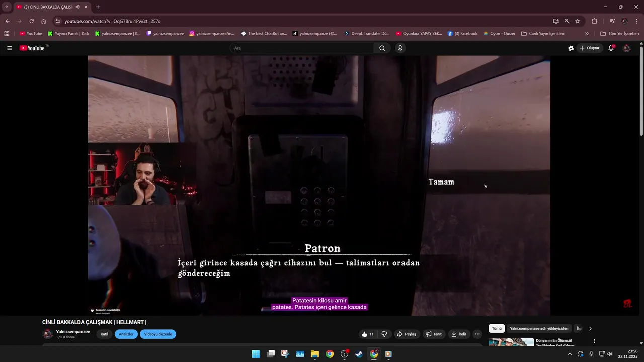Open Yayıncı Paneli | Kick bookmark
644x362 pixels.
point(68,34)
